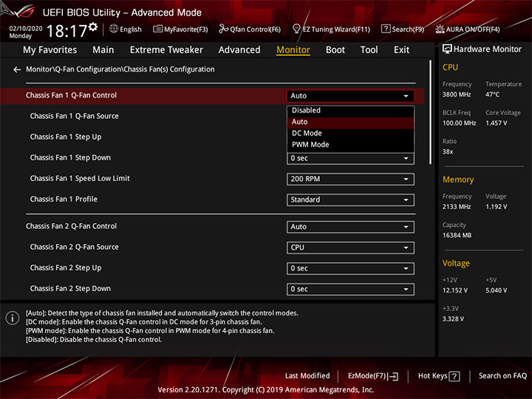Switch to the Boot tab
This screenshot has height=399, width=532.
[x=335, y=50]
